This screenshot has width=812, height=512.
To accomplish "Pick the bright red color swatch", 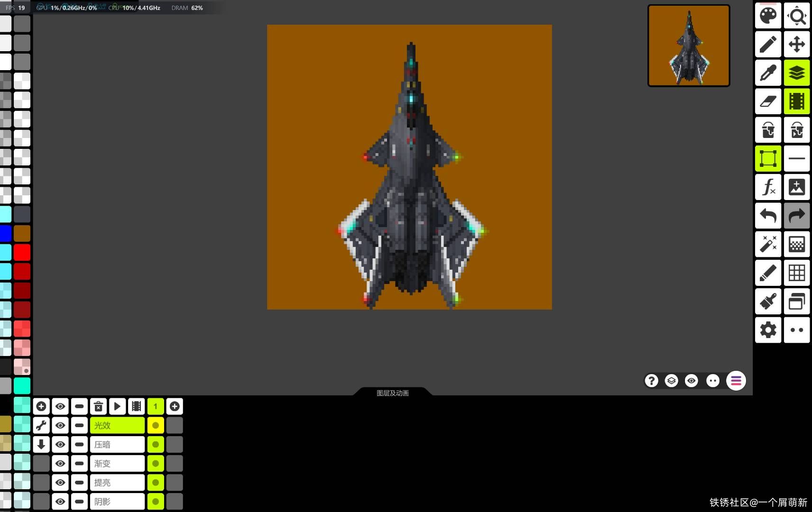I will (x=22, y=252).
